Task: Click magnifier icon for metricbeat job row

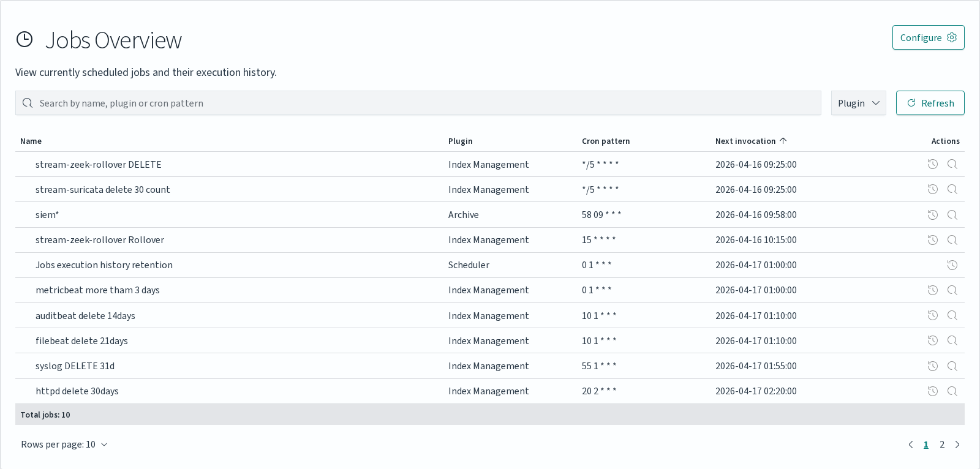Action: pyautogui.click(x=952, y=290)
